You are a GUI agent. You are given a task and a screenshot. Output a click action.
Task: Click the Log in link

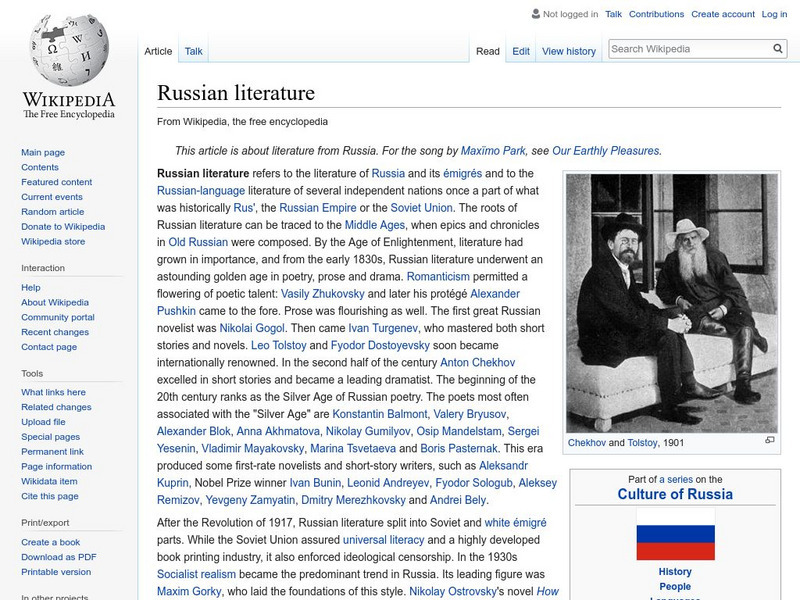[774, 14]
